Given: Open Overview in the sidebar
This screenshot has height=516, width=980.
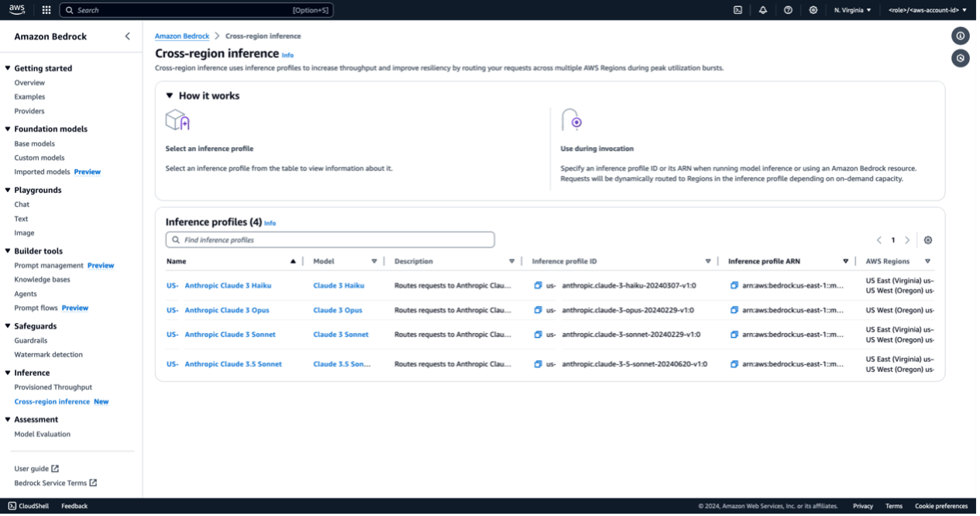Looking at the screenshot, I should 29,83.
